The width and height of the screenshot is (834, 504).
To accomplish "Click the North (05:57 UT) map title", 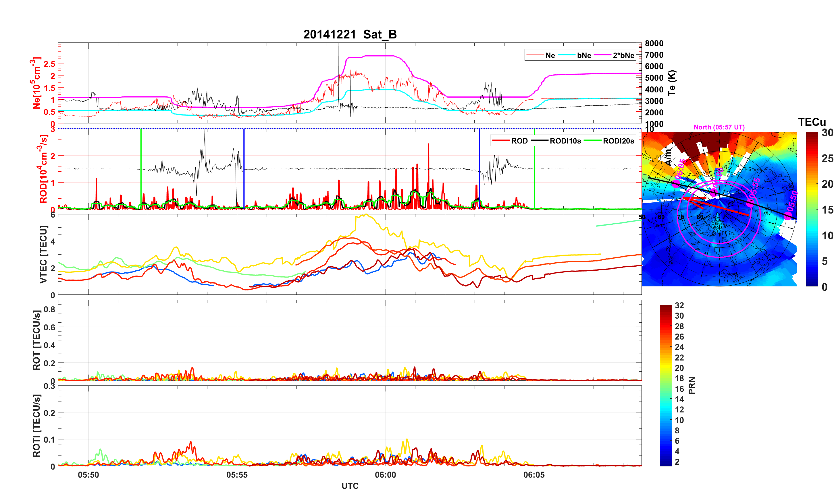I will click(719, 127).
